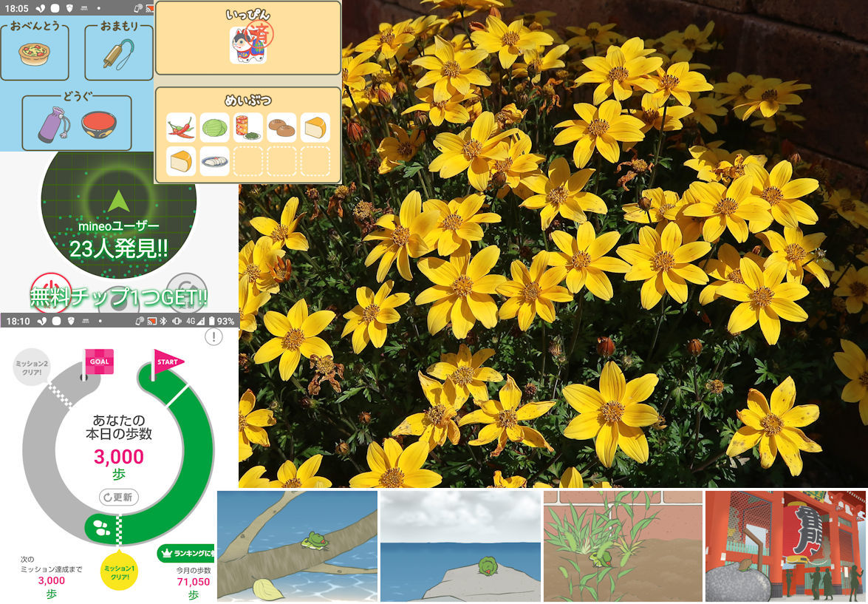
Task: Tap the white rounded square icon in the 18:05 bar
Action: (x=55, y=8)
